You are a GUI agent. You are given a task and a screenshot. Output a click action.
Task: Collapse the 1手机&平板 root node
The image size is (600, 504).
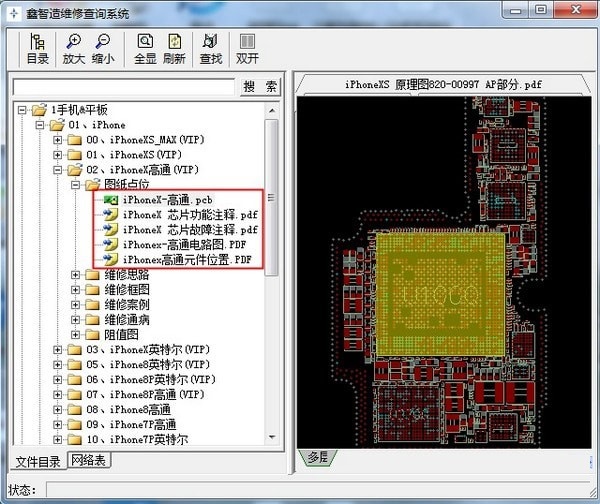point(22,110)
